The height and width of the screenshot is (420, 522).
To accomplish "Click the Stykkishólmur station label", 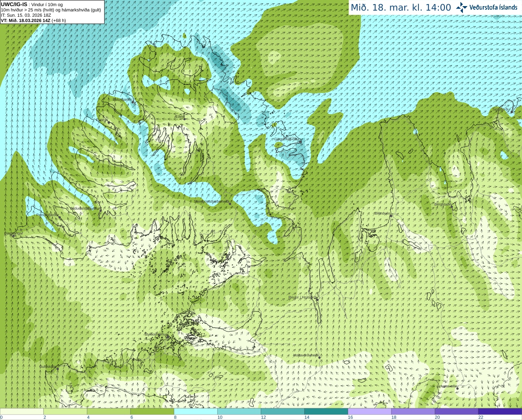I will (x=156, y=334).
